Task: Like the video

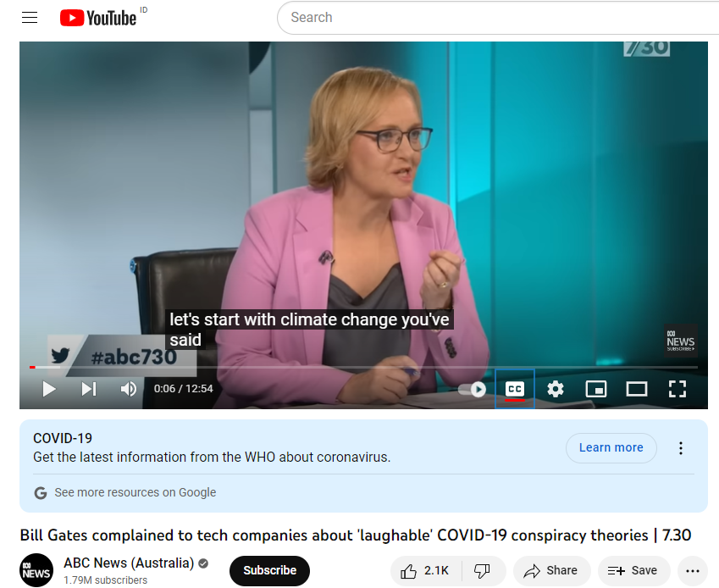Action: 426,570
